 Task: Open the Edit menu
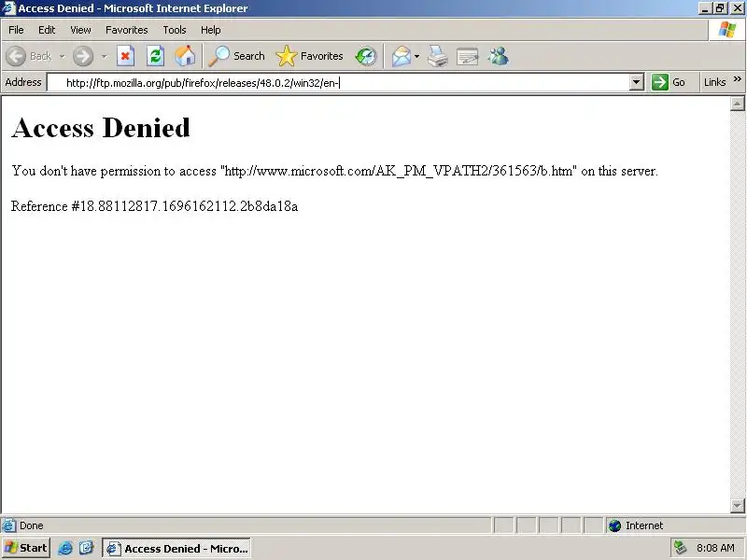(x=47, y=30)
